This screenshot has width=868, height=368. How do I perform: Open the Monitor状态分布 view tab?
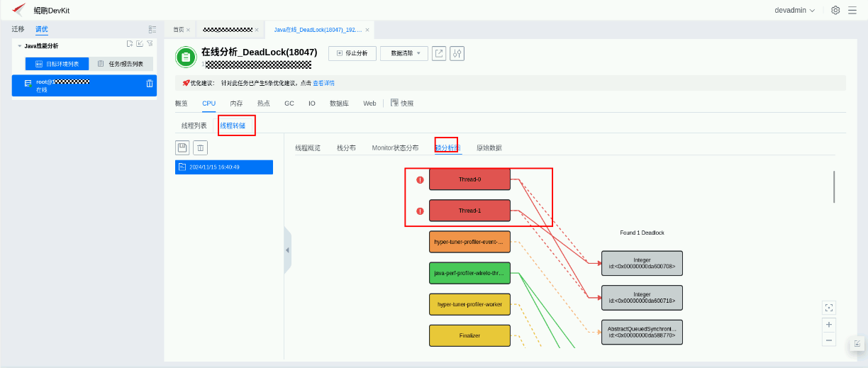(x=395, y=148)
